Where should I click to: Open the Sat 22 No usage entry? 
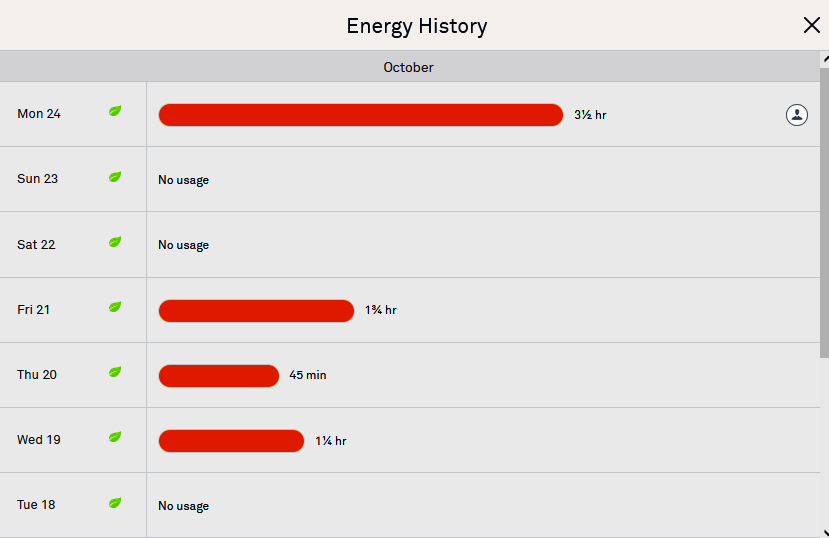pyautogui.click(x=183, y=245)
